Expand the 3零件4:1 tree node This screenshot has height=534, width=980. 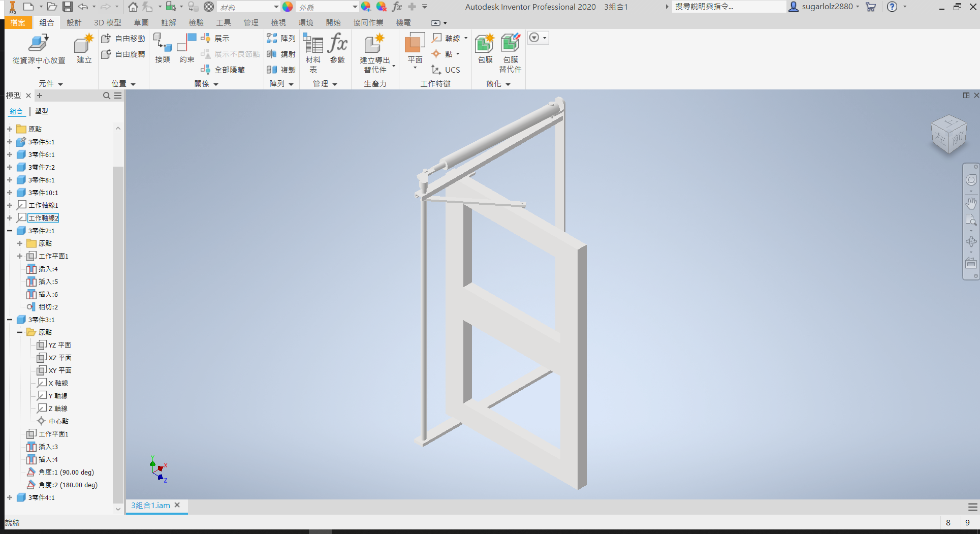point(10,497)
